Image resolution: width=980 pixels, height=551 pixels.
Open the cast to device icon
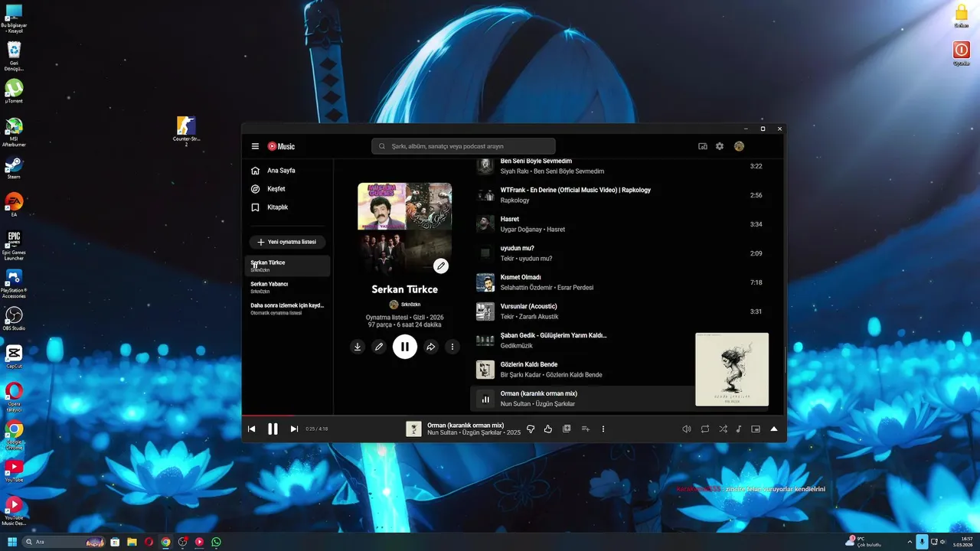[703, 146]
